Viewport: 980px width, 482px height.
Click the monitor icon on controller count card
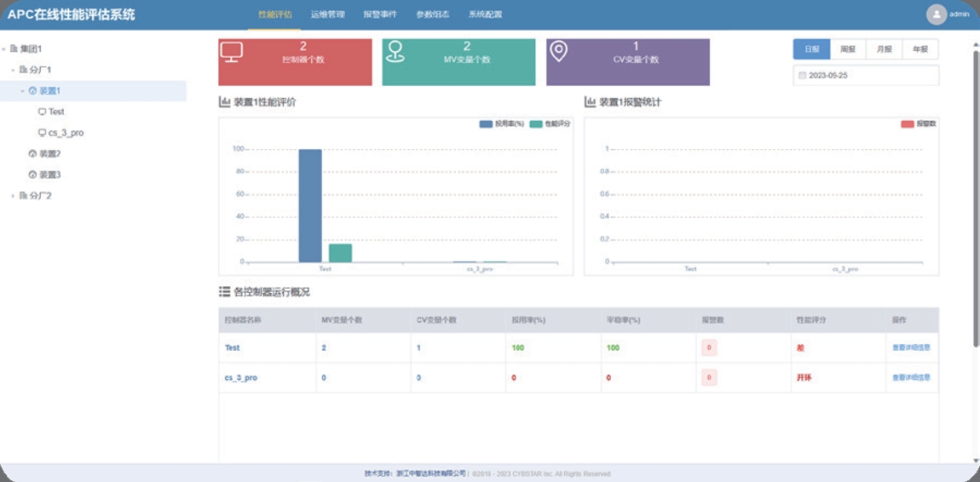(x=232, y=52)
